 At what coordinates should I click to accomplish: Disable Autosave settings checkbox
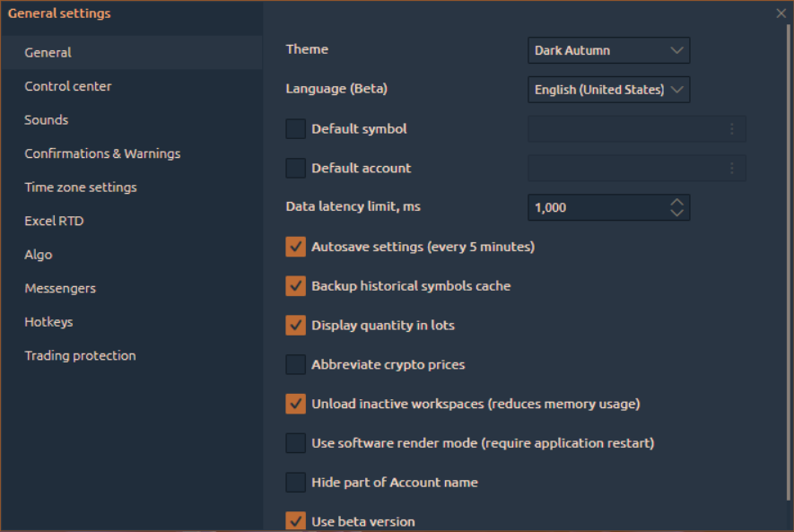[x=295, y=247]
